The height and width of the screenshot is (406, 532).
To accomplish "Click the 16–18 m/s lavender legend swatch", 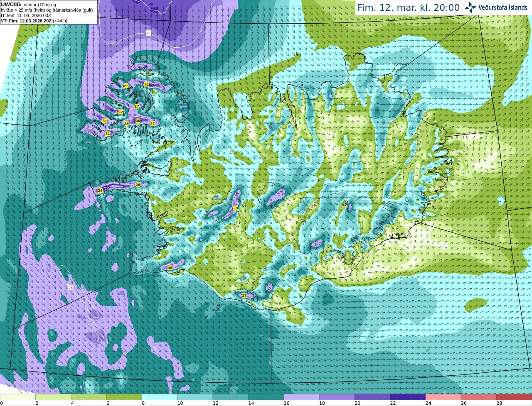I will point(301,397).
